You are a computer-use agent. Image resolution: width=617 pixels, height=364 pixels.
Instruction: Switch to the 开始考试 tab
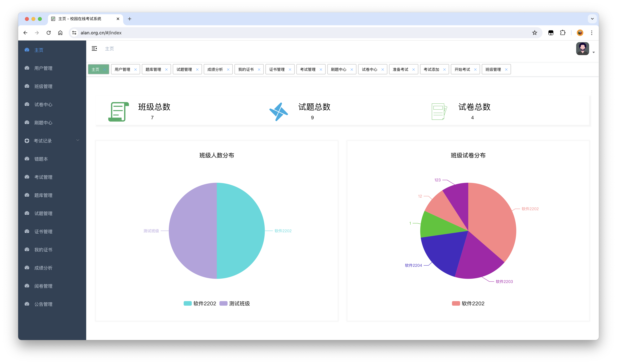(x=463, y=69)
